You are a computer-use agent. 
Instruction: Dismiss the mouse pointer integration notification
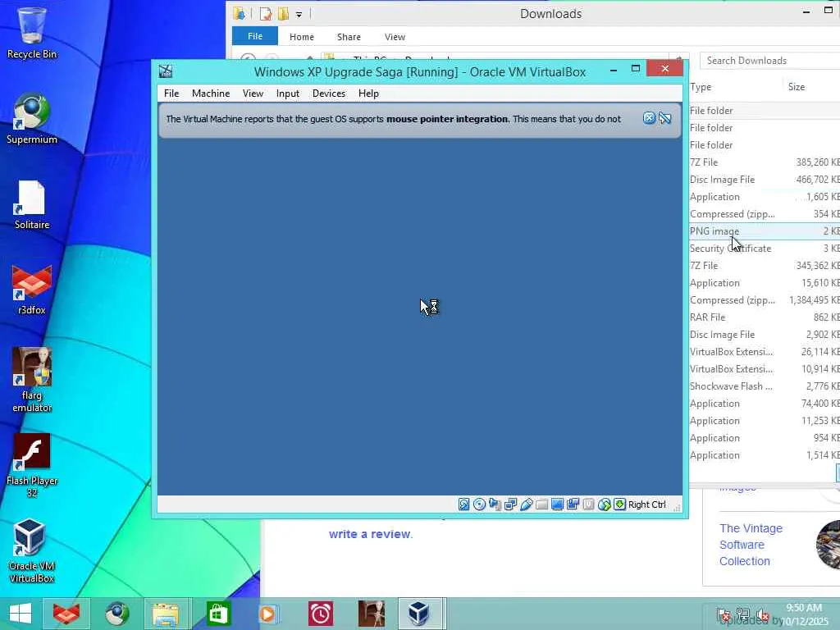(x=649, y=118)
